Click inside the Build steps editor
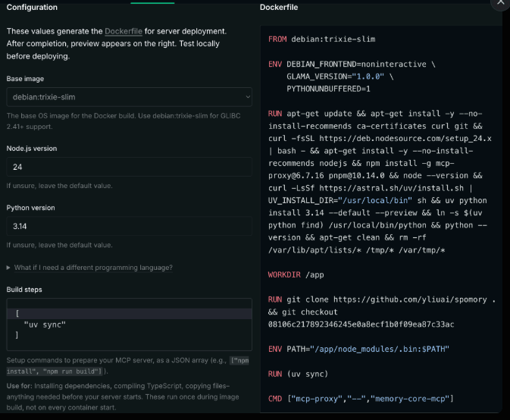This screenshot has height=420, width=510. (x=129, y=324)
